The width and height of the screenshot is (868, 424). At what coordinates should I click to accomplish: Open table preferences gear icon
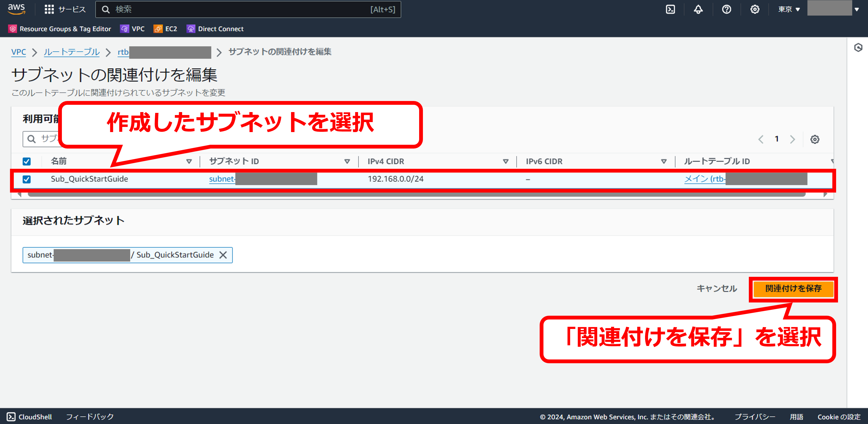click(x=814, y=139)
